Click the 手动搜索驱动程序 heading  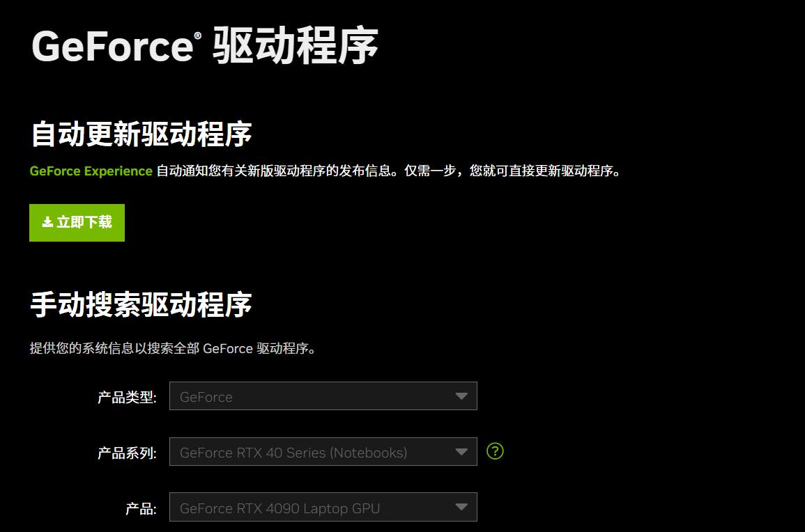[x=141, y=305]
